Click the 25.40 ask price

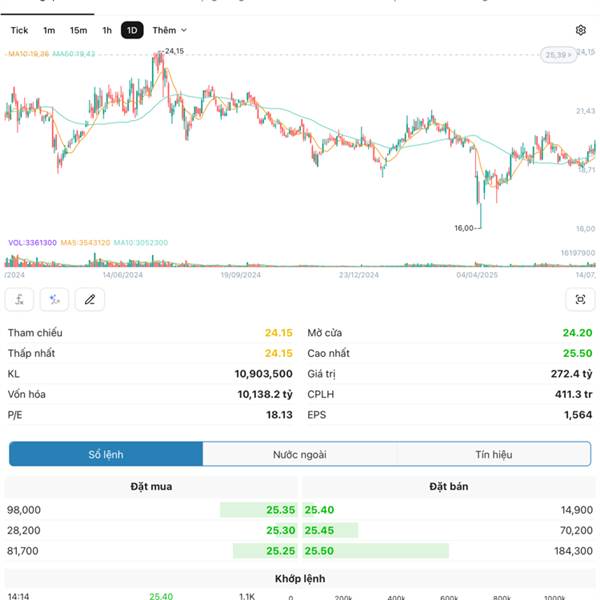(x=319, y=510)
